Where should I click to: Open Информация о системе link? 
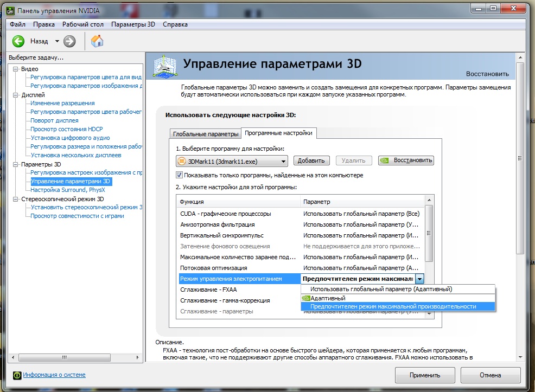click(54, 375)
